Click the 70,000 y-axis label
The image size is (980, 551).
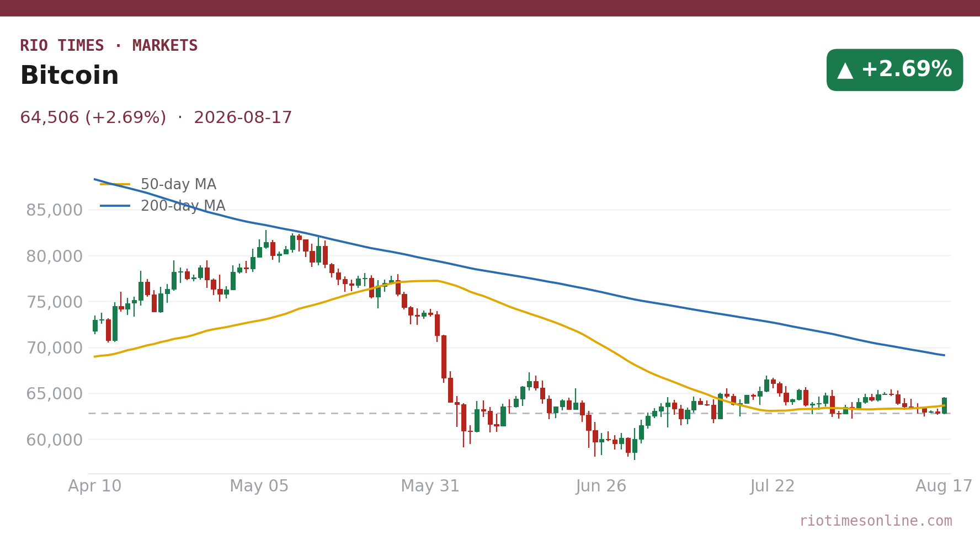point(54,348)
